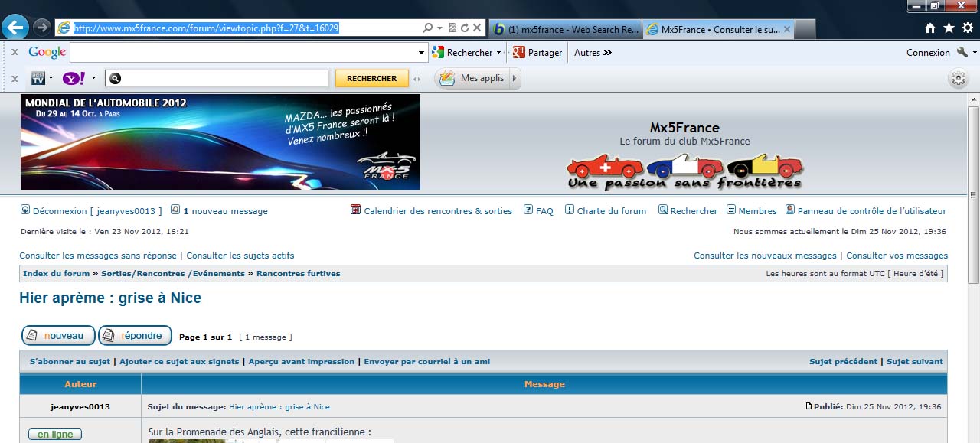Viewport: 980px width, 443px height.
Task: Open Calendrier des rencontres & sorties link
Action: click(437, 211)
